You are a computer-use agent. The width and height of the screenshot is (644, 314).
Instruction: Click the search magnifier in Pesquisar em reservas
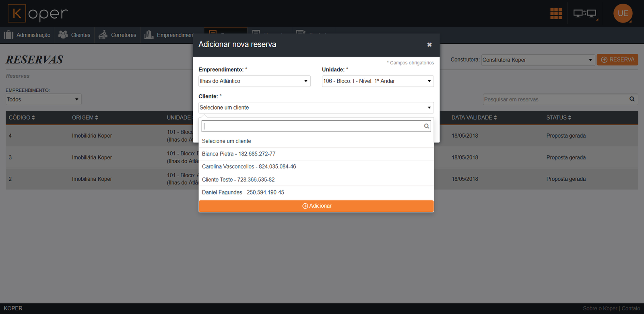coord(632,99)
